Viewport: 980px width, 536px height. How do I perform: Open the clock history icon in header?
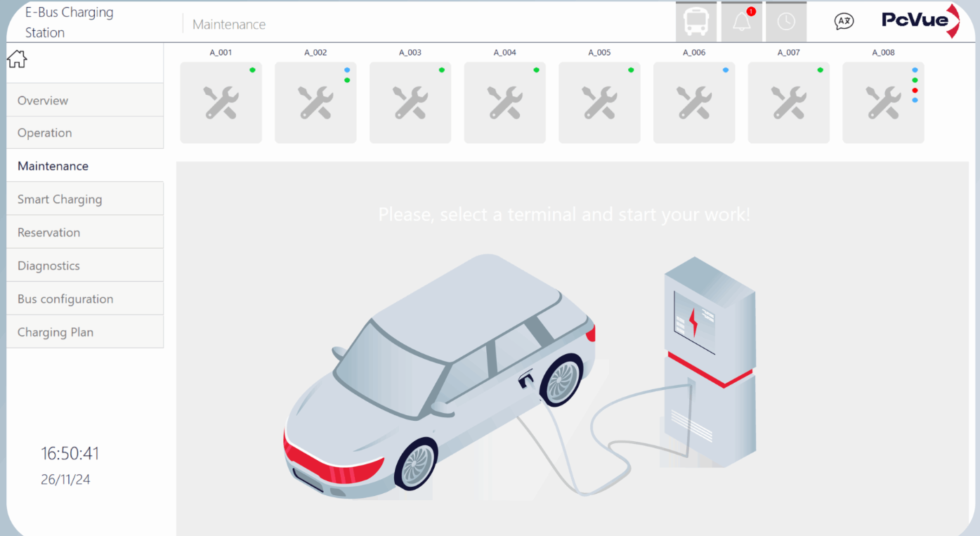tap(786, 20)
